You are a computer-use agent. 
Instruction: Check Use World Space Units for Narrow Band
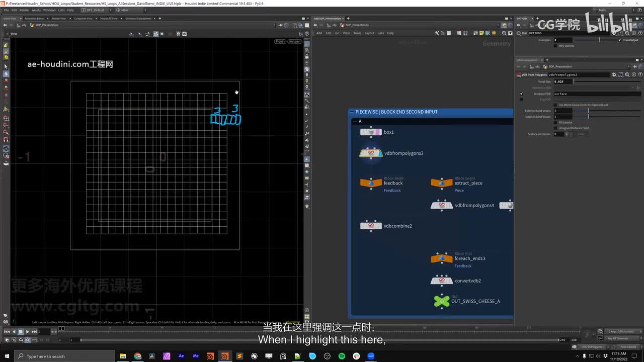pyautogui.click(x=555, y=105)
